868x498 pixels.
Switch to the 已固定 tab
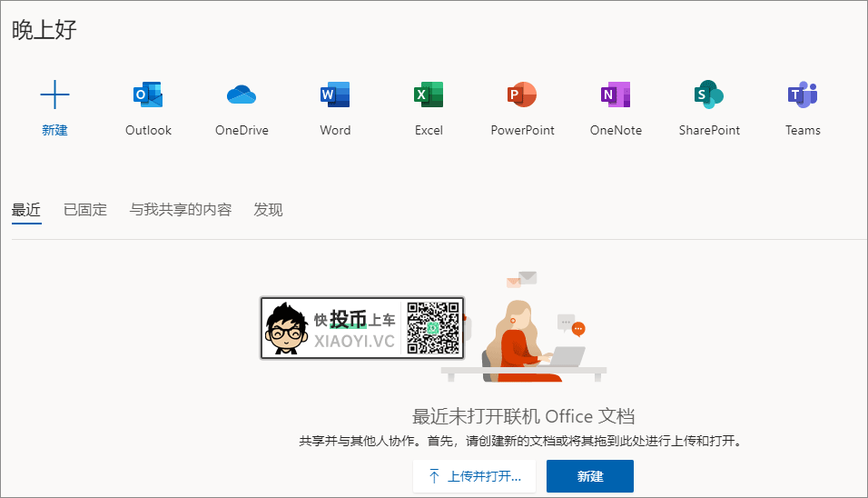85,210
